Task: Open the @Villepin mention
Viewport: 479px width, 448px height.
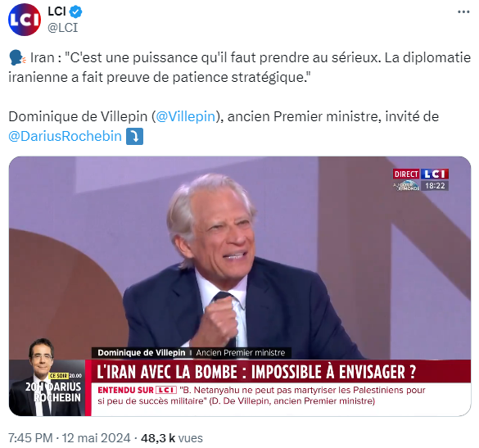Action: (186, 117)
